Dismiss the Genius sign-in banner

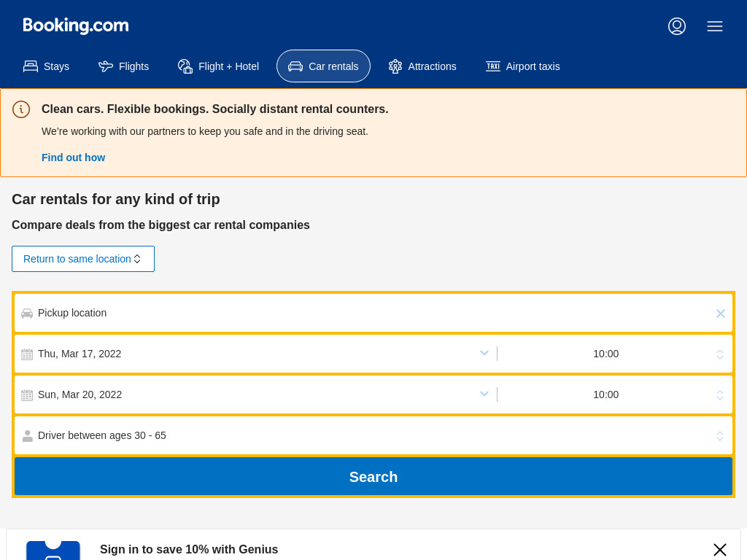click(720, 550)
